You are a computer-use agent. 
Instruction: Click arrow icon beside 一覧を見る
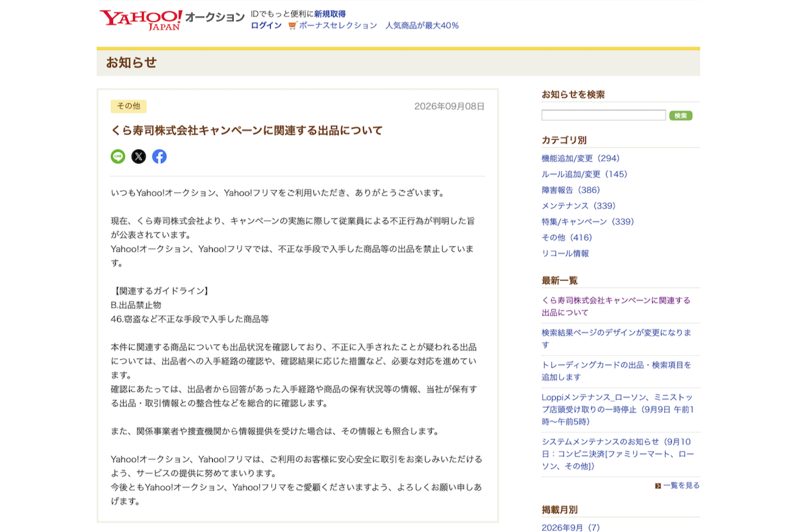[658, 485]
